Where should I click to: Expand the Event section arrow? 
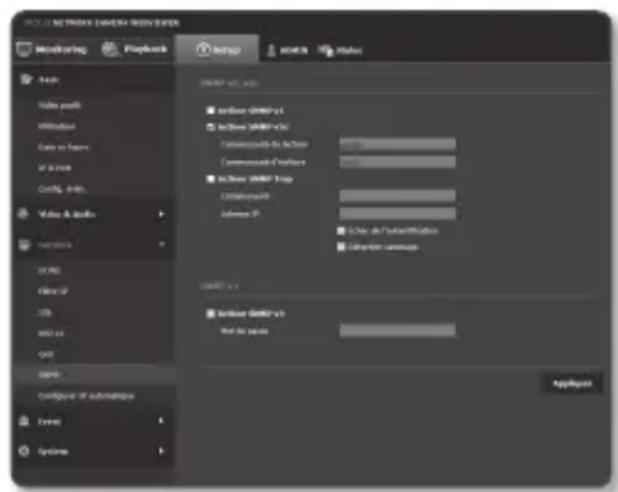[x=161, y=421]
